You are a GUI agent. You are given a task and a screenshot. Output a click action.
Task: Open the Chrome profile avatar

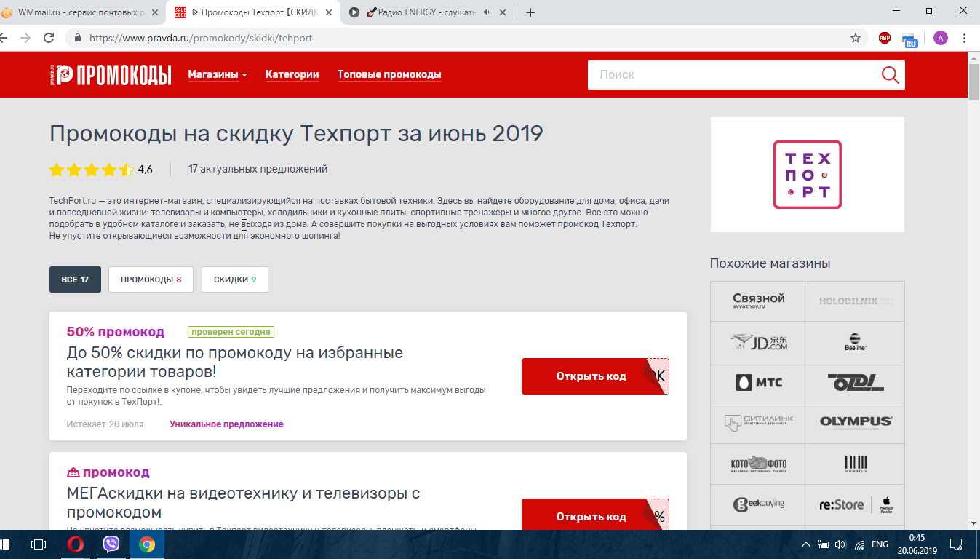941,38
